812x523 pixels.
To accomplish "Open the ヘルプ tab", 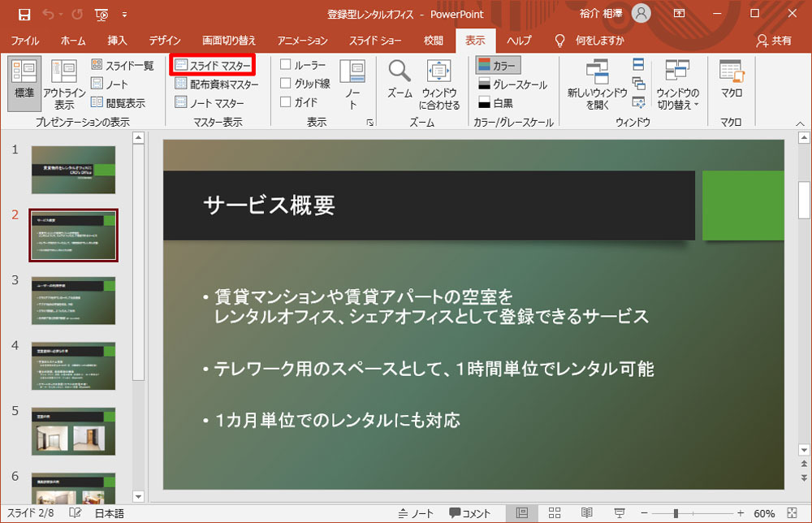I will (x=519, y=41).
